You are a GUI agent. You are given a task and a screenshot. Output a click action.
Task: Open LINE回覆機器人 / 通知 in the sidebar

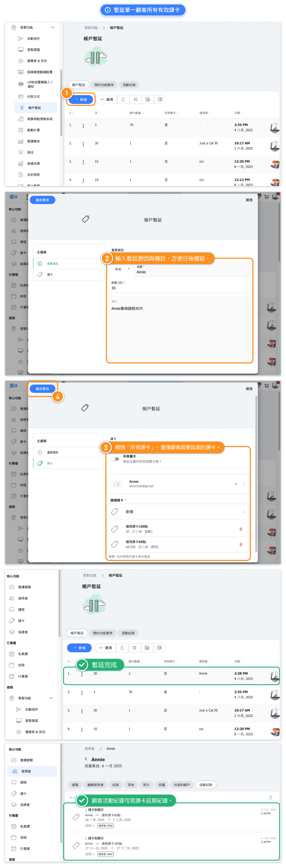point(40,84)
